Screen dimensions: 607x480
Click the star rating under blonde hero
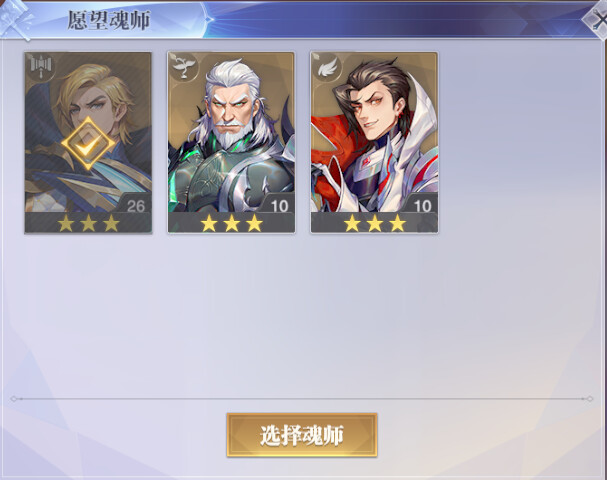tap(88, 223)
